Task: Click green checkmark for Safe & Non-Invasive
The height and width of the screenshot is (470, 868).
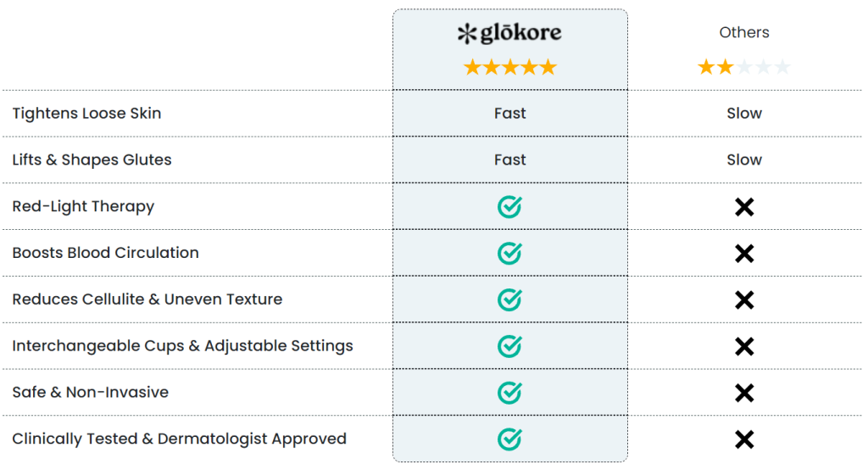Action: pyautogui.click(x=509, y=393)
